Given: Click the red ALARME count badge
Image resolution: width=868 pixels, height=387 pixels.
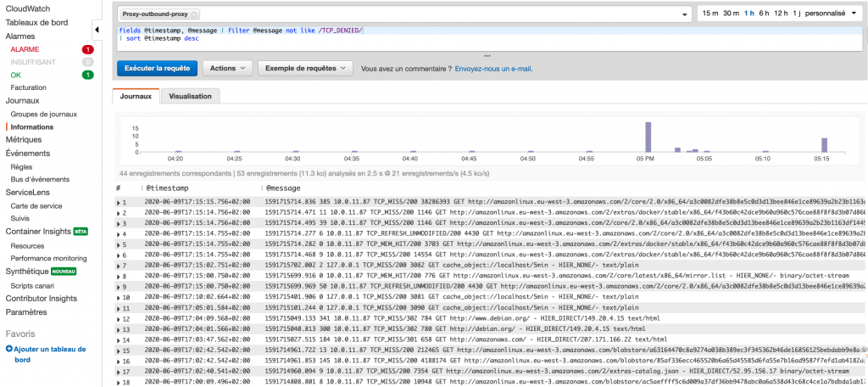Looking at the screenshot, I should click(x=87, y=49).
